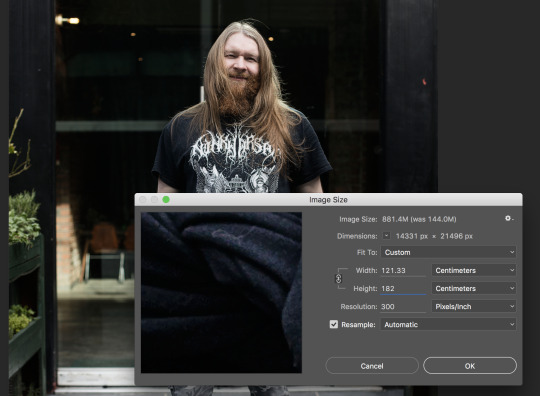Image resolution: width=540 pixels, height=396 pixels.
Task: Toggle the Resample checkbox
Action: click(x=333, y=324)
